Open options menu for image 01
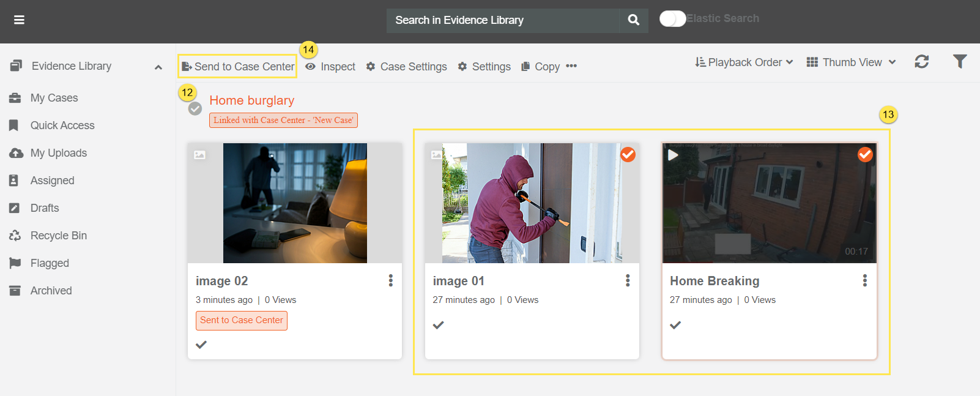Screen dimensions: 980x396 coord(628,280)
